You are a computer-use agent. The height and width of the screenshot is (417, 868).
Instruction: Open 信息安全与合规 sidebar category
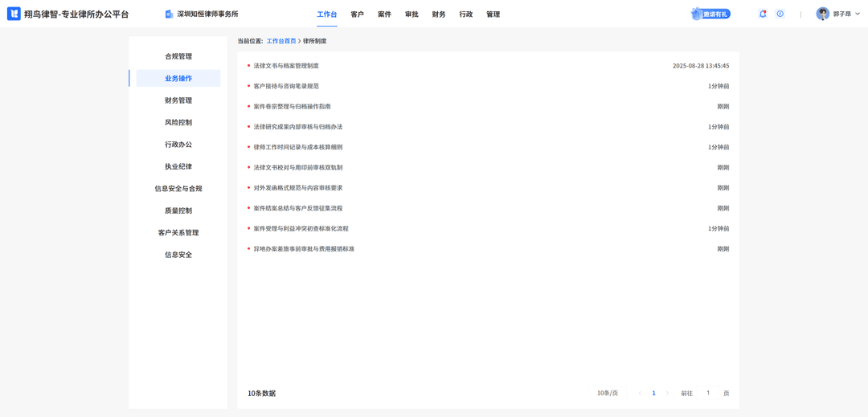click(x=178, y=188)
